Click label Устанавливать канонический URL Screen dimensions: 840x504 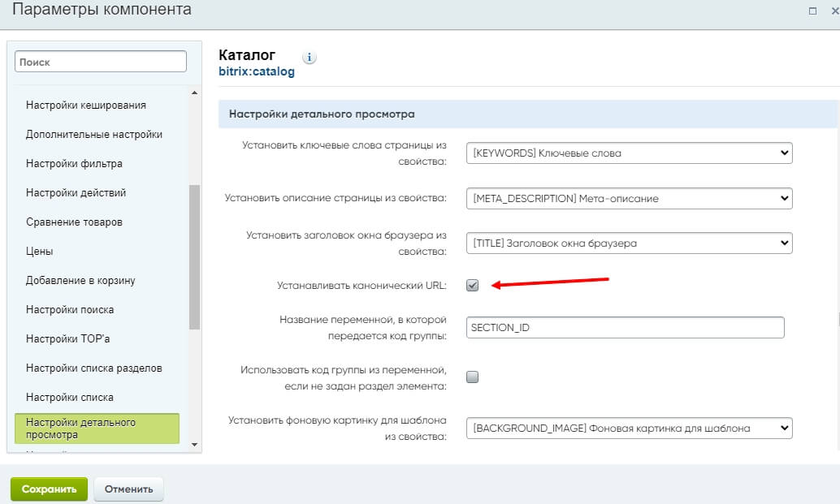click(x=362, y=286)
